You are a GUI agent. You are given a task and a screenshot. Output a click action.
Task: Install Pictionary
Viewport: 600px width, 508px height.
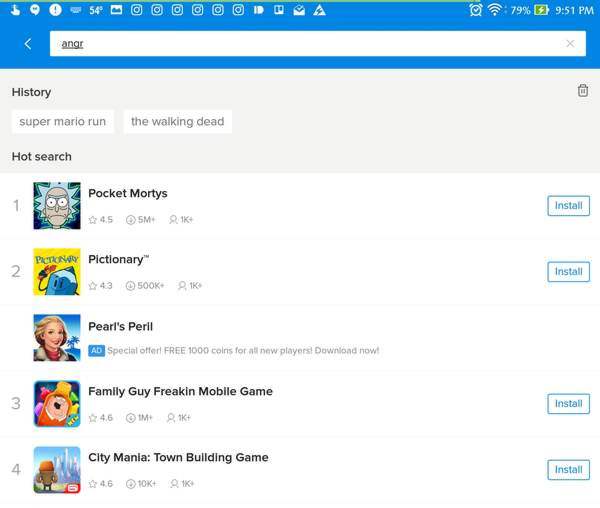[x=568, y=272]
